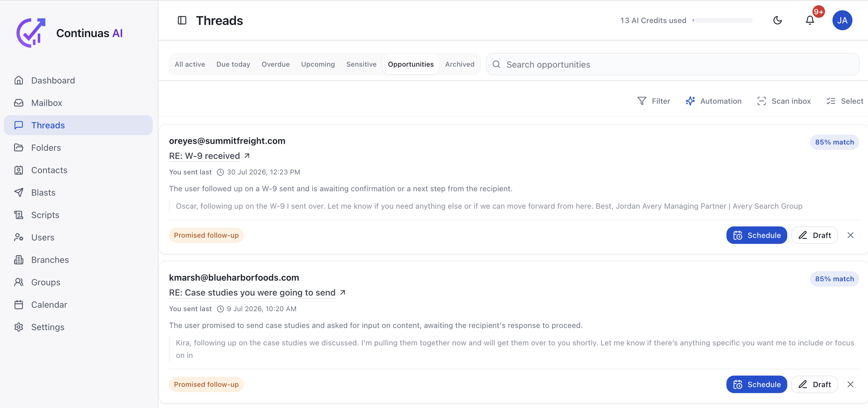
Task: Draft a reply for the Case studies thread
Action: point(815,385)
